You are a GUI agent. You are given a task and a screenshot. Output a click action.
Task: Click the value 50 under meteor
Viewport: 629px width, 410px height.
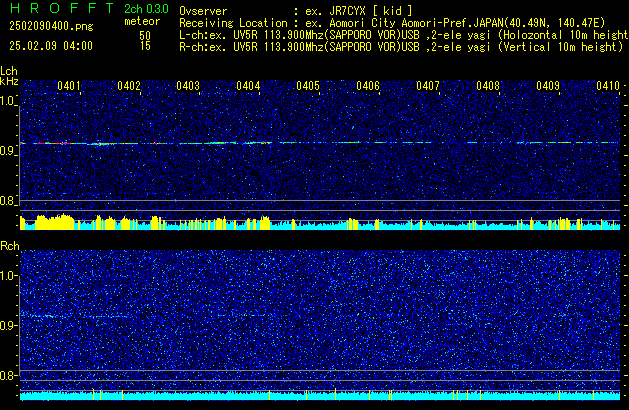click(x=145, y=35)
